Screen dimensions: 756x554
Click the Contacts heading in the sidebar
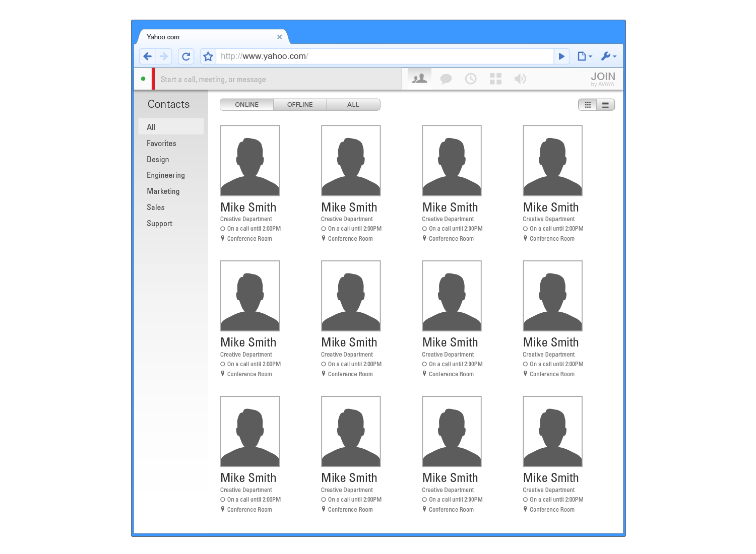coord(168,104)
